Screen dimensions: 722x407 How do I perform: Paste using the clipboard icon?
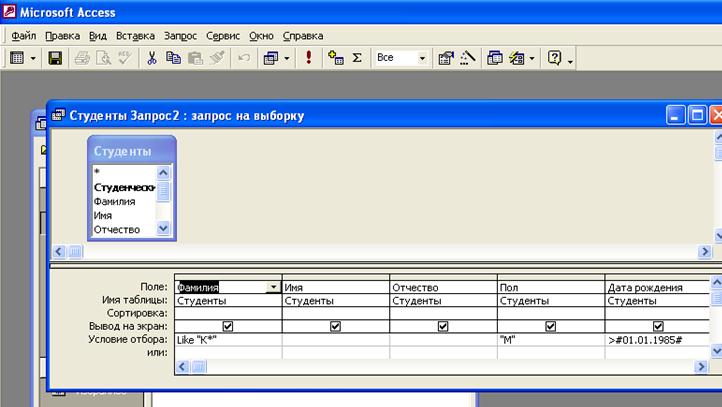point(195,58)
